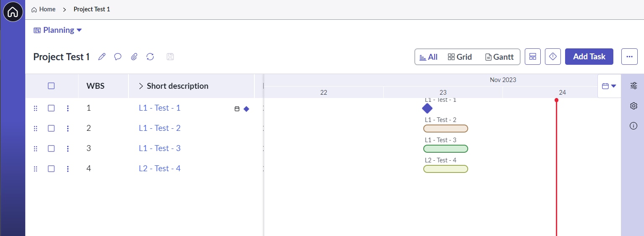Image resolution: width=644 pixels, height=236 pixels.
Task: Open the comments speech bubble icon
Action: 118,57
